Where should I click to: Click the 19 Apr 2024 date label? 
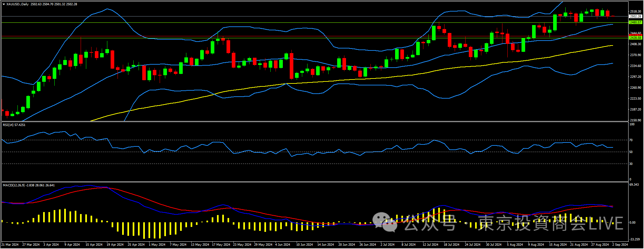(x=115, y=245)
